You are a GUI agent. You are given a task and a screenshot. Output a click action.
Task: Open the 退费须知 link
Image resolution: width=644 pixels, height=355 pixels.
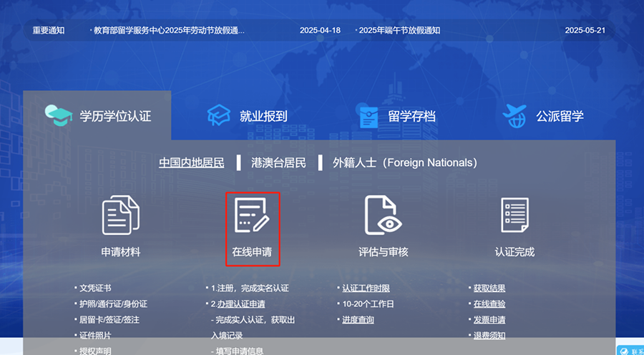click(489, 336)
